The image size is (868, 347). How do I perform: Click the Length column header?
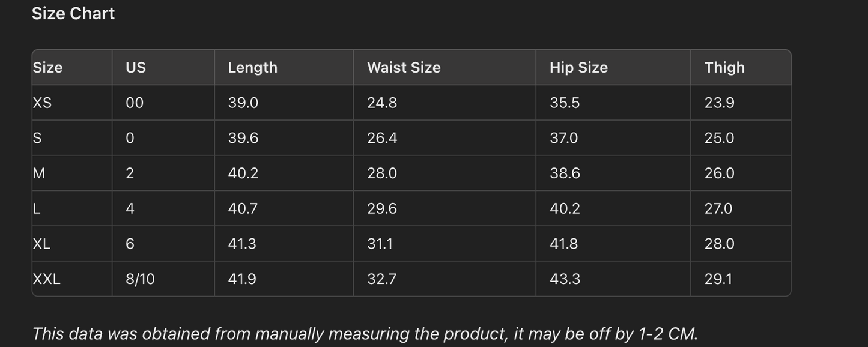point(252,67)
